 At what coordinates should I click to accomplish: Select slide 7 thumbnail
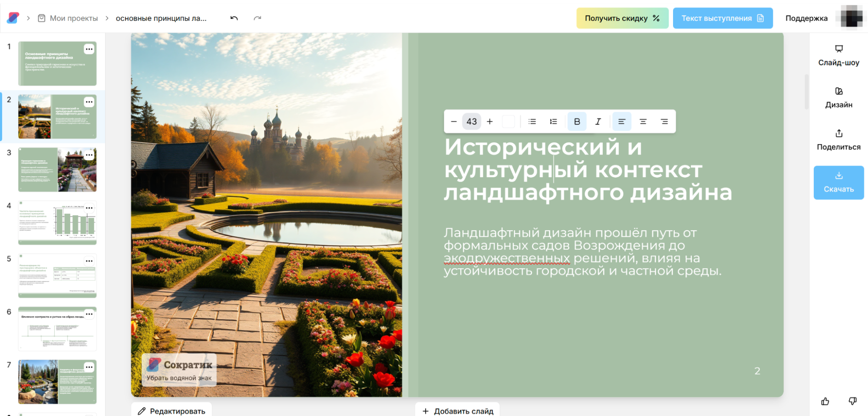point(57,382)
